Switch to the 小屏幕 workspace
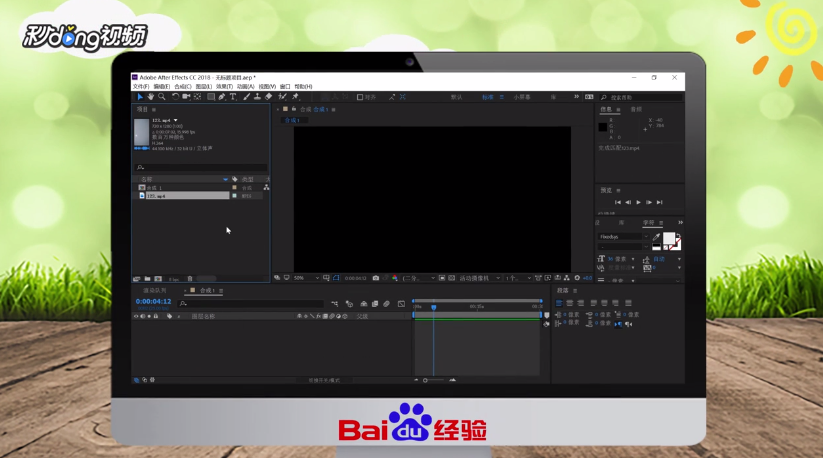Screen dimensions: 823x458 coord(522,97)
